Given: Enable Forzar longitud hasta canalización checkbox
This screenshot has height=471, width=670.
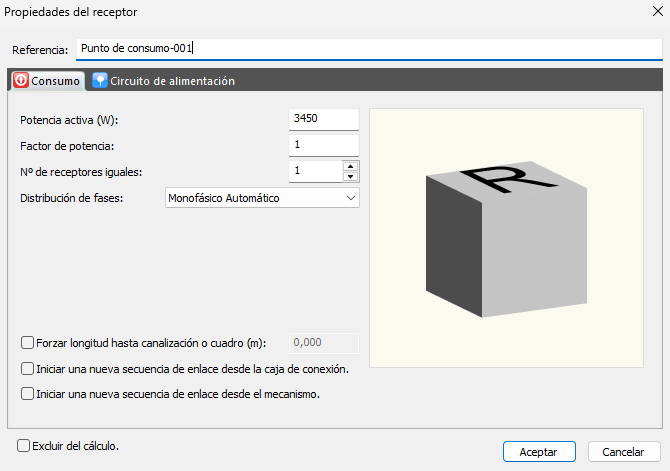Looking at the screenshot, I should pos(27,343).
